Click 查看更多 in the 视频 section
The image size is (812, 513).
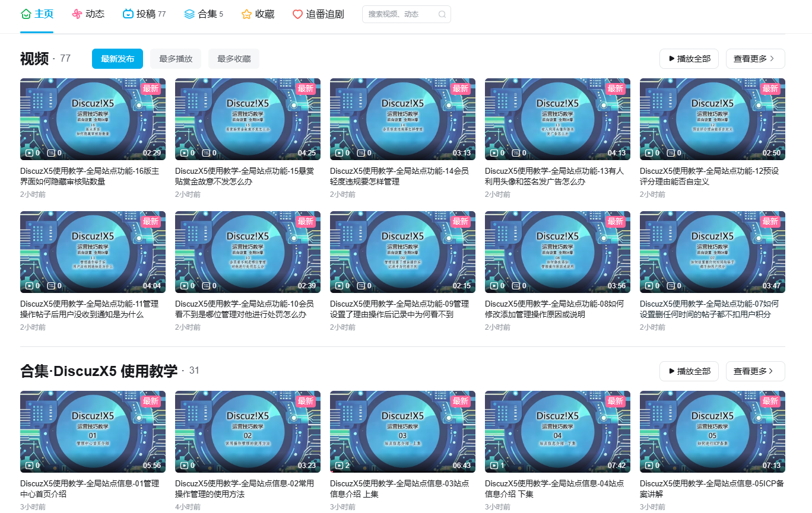coord(756,59)
